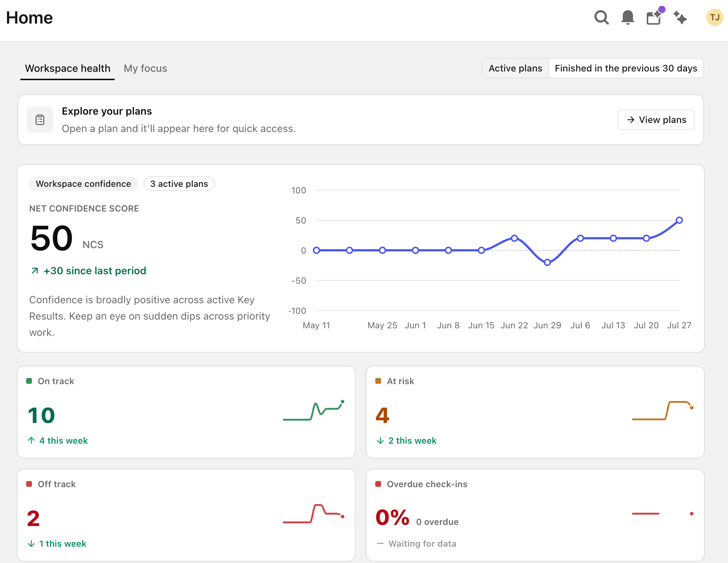
Task: Click the down arrow beside '1 this week'
Action: (x=31, y=543)
